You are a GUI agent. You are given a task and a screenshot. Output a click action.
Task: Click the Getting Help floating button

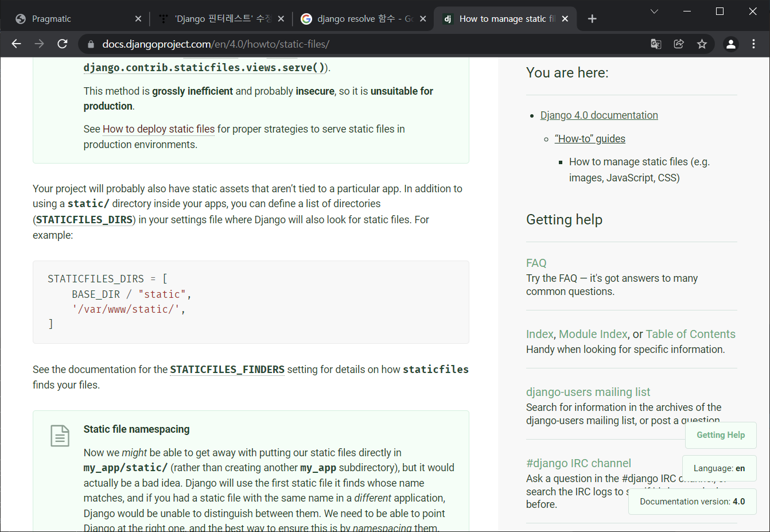pos(721,435)
